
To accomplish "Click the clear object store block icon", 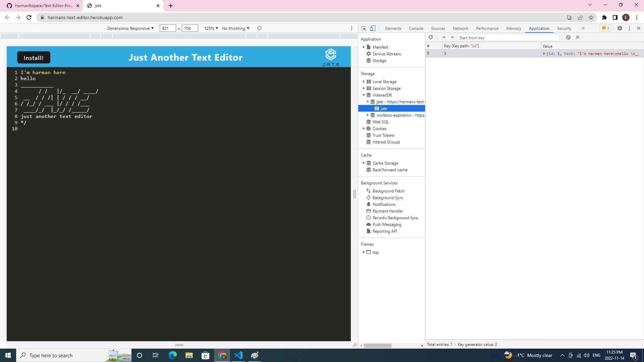I will 568,37.
